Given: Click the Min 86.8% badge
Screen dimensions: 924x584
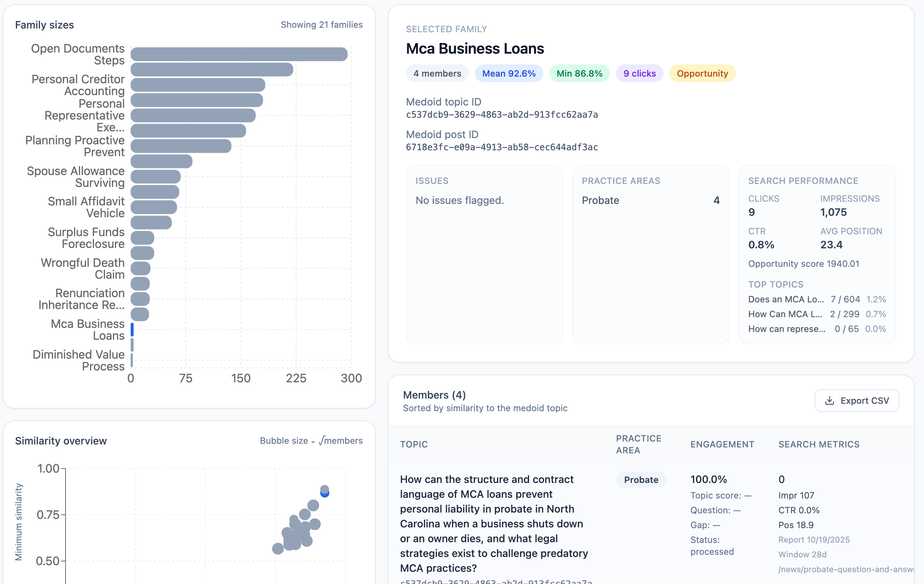Looking at the screenshot, I should (x=579, y=73).
